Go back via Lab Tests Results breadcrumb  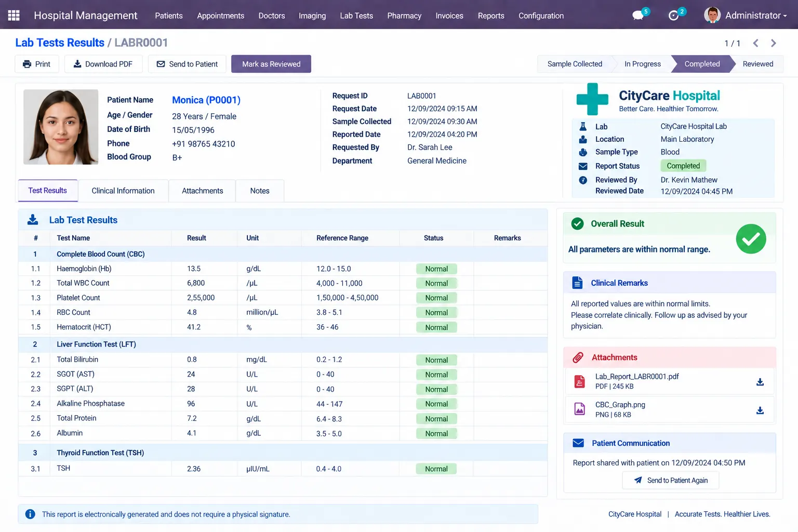point(60,43)
